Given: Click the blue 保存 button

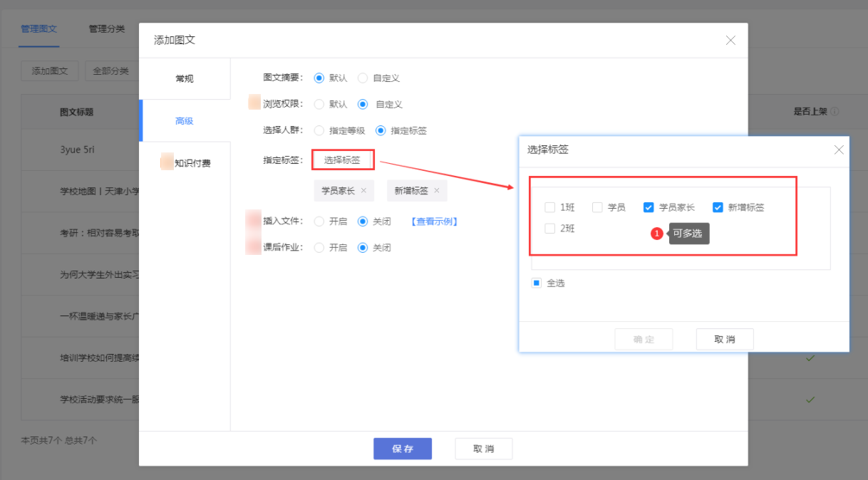Looking at the screenshot, I should coord(403,449).
